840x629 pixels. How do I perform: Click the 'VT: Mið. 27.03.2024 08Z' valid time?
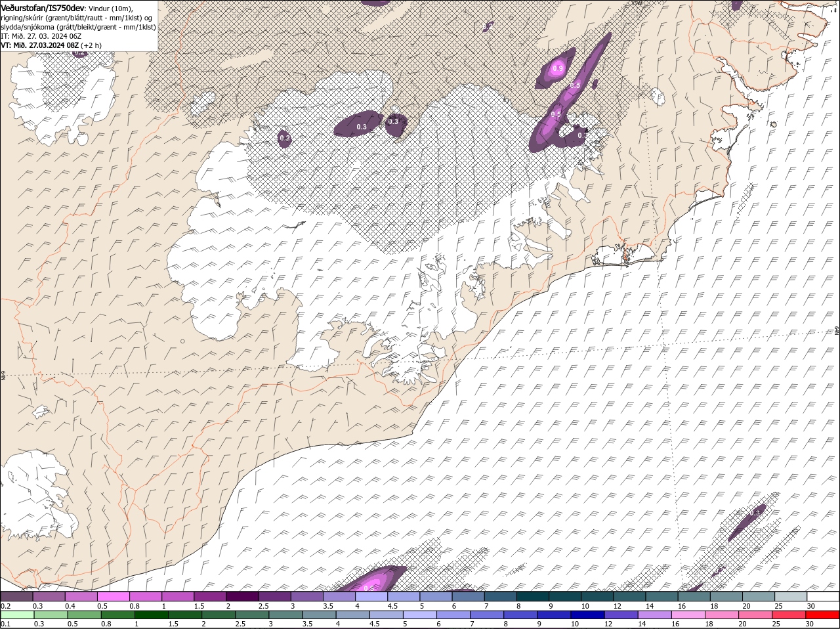point(40,45)
